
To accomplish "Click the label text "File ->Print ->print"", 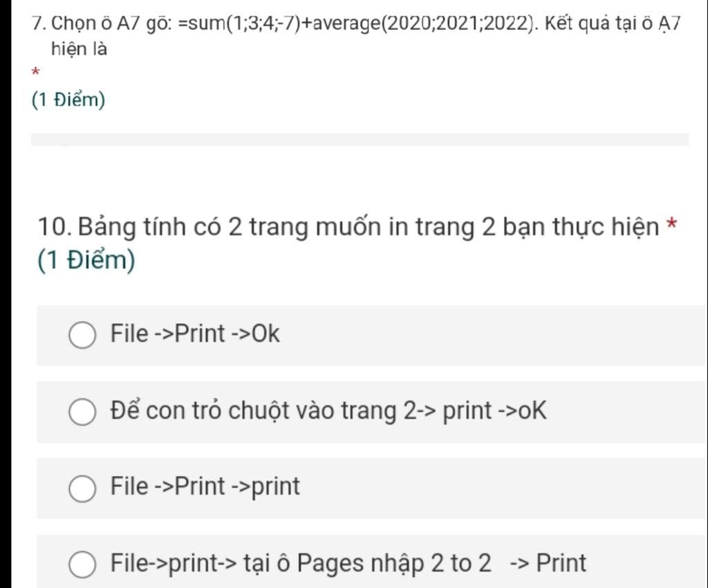I will (x=205, y=486).
